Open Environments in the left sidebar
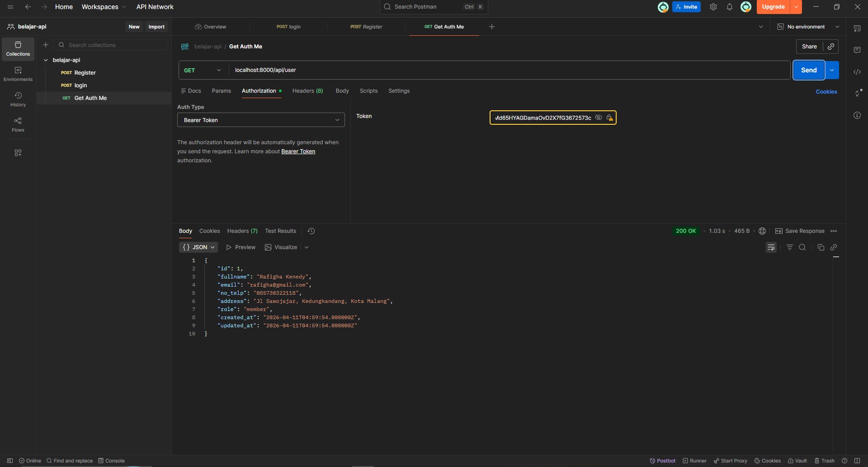The width and height of the screenshot is (868, 467). (18, 74)
